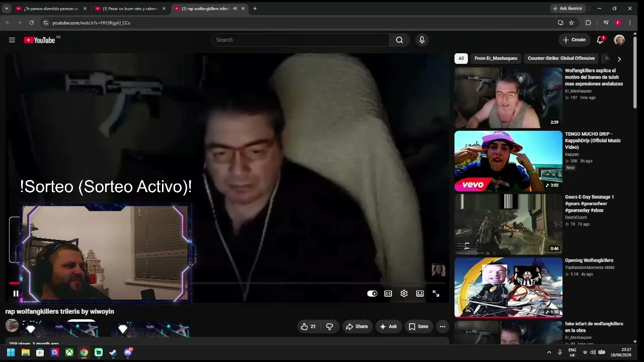Screen dimensions: 644x362
Task: Toggle closed captions in the player
Action: tap(388, 294)
